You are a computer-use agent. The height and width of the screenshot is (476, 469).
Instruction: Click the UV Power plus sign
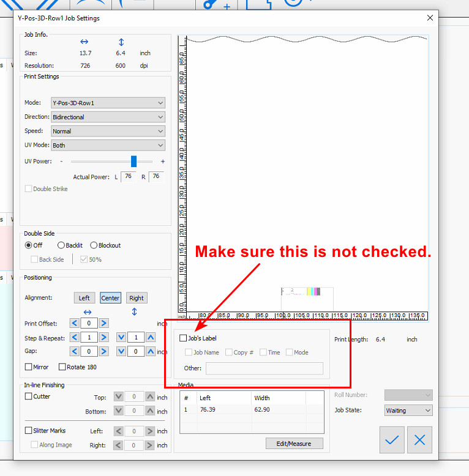[163, 161]
